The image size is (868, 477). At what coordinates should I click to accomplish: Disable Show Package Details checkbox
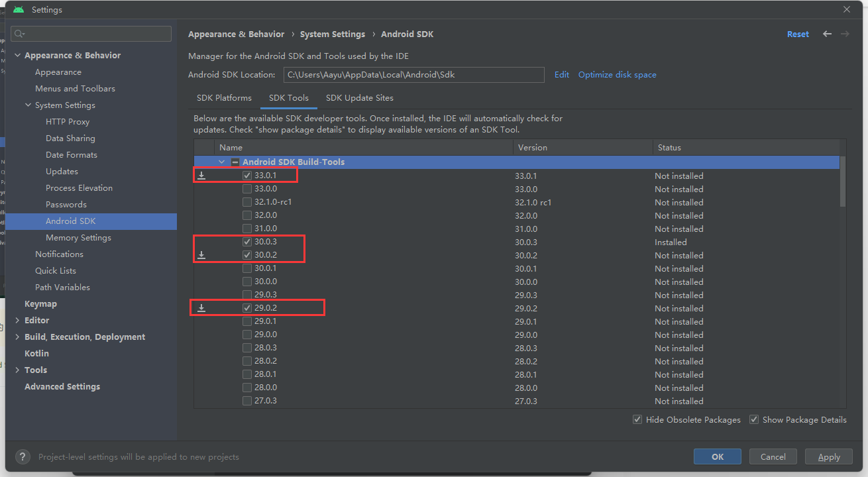coord(754,419)
